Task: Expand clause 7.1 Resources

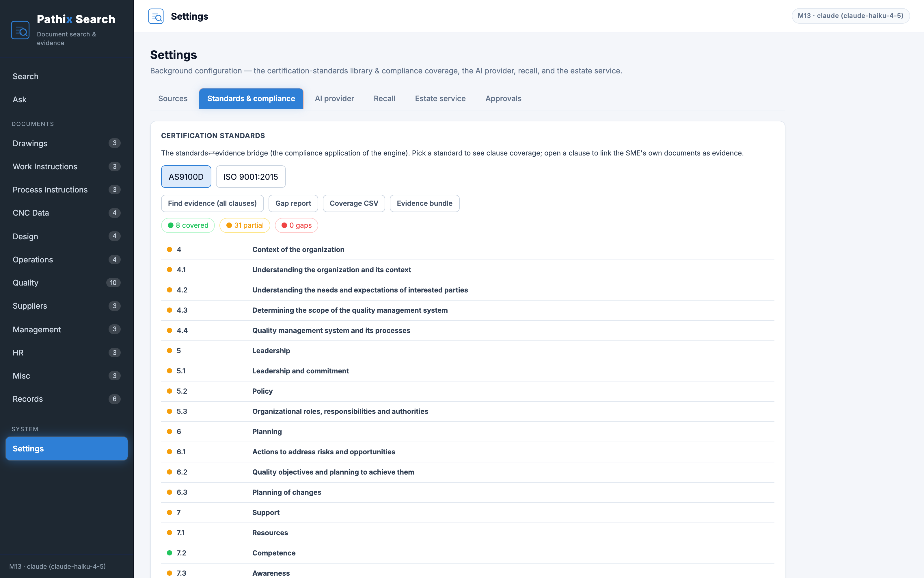Action: (x=468, y=533)
